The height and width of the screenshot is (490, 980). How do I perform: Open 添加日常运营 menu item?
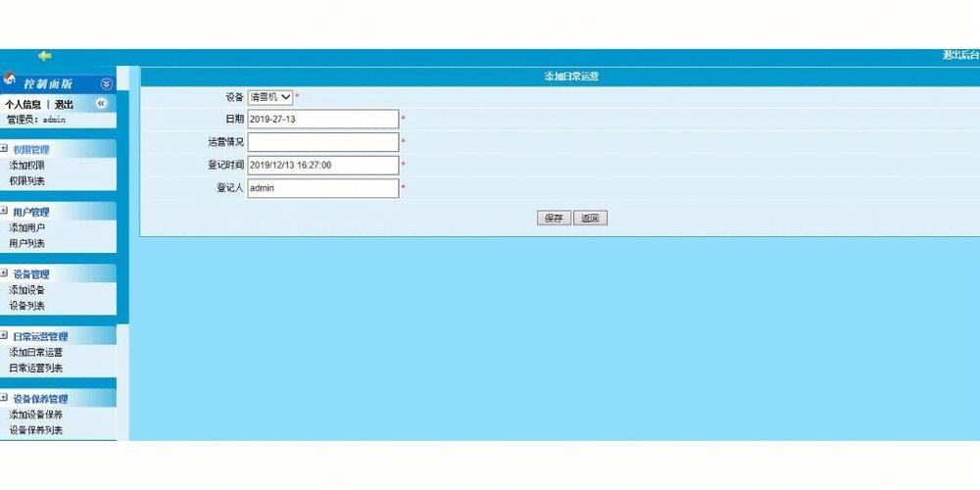[x=35, y=352]
